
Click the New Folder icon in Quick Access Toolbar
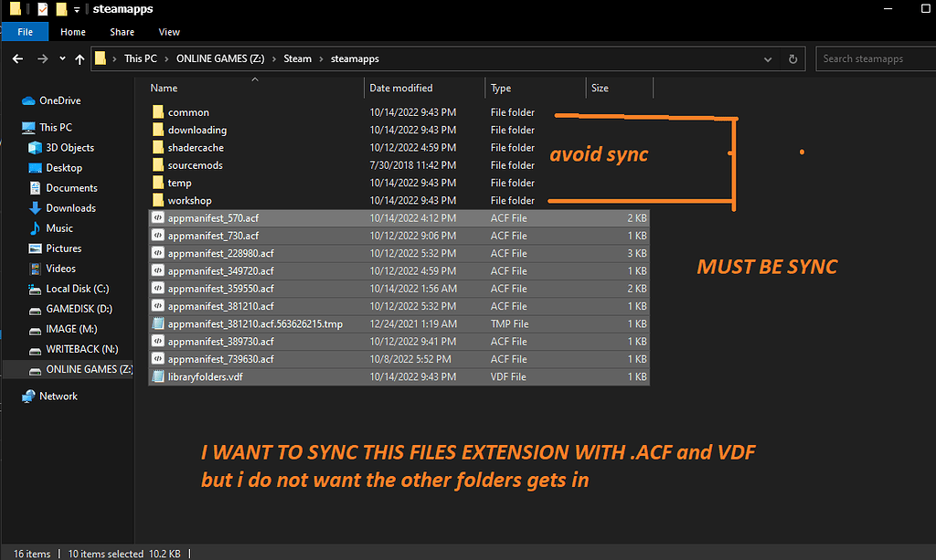pos(60,9)
